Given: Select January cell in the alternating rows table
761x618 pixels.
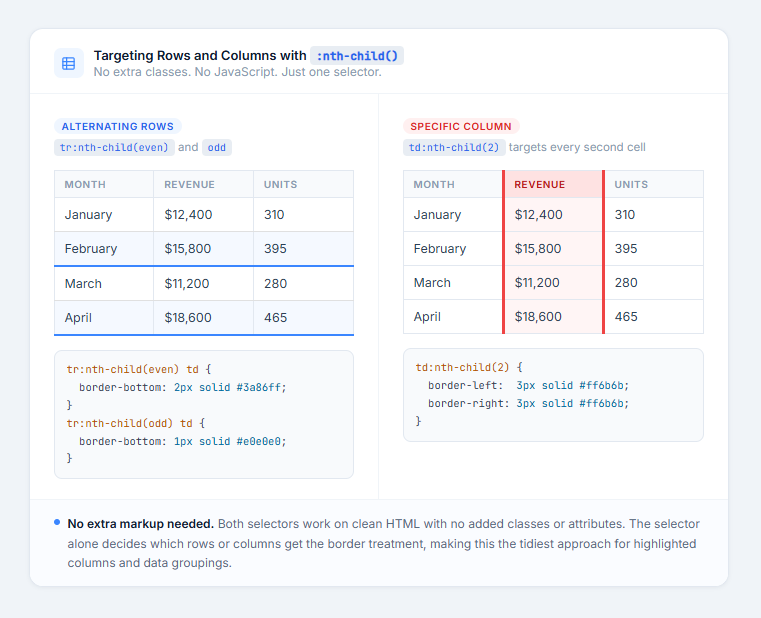Looking at the screenshot, I should pos(104,215).
